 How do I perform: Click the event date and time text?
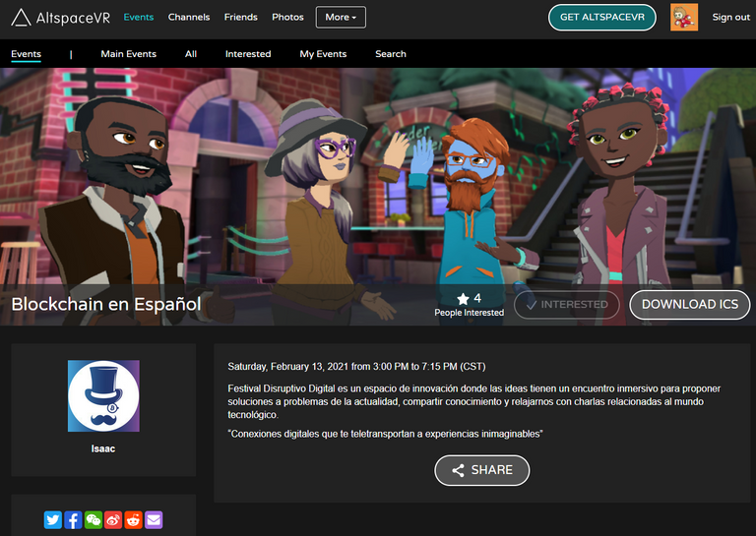coord(356,367)
